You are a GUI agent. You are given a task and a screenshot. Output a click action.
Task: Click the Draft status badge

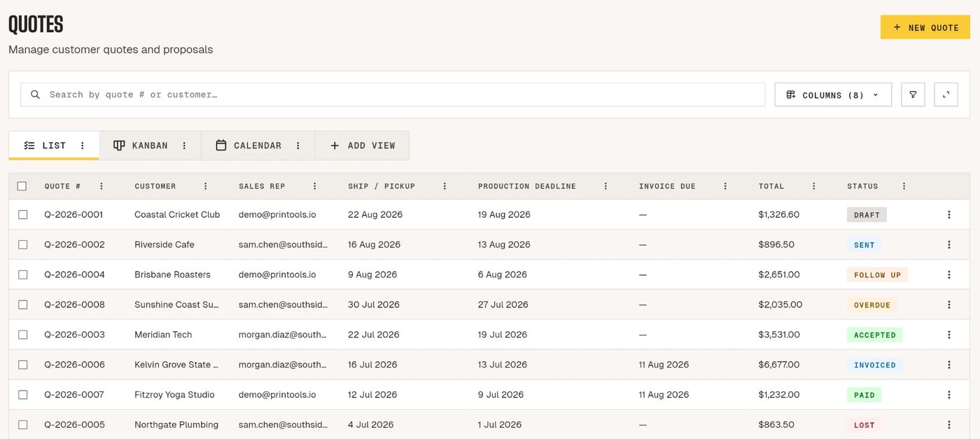[x=867, y=215]
